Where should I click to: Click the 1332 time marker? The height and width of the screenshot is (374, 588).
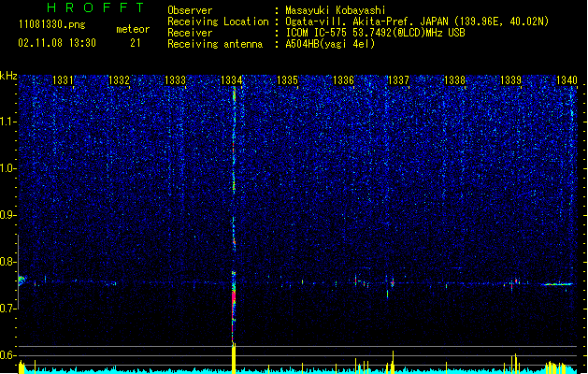pyautogui.click(x=119, y=79)
